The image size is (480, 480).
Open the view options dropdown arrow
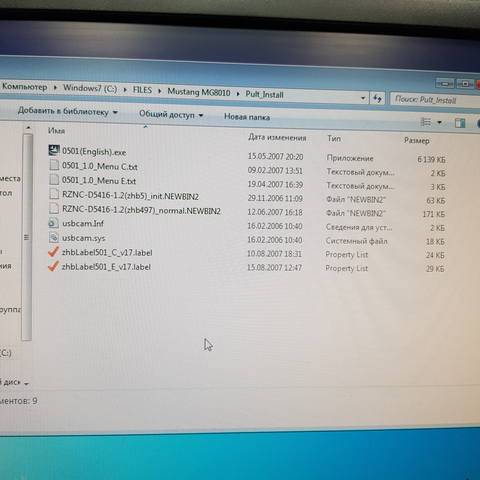point(439,122)
